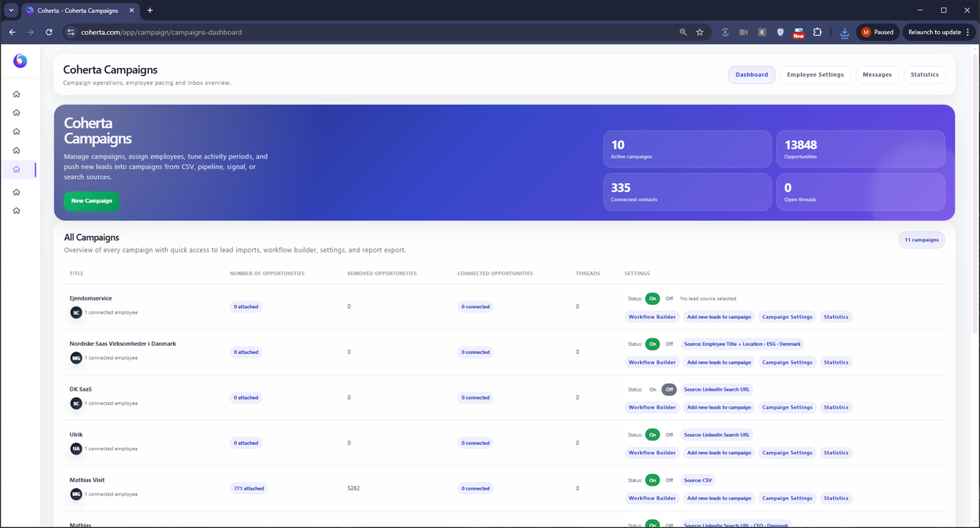
Task: Open the Ejendomservice campaign title
Action: pyautogui.click(x=91, y=298)
